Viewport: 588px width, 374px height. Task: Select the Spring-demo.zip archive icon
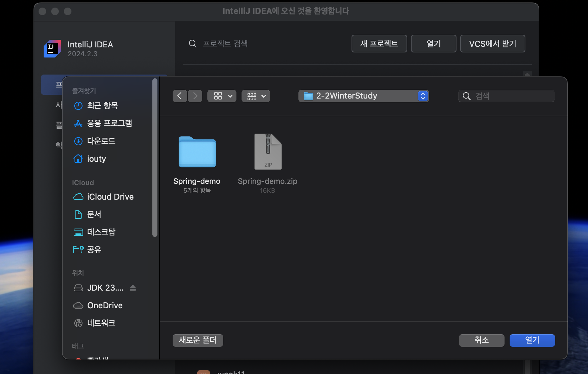(x=268, y=152)
